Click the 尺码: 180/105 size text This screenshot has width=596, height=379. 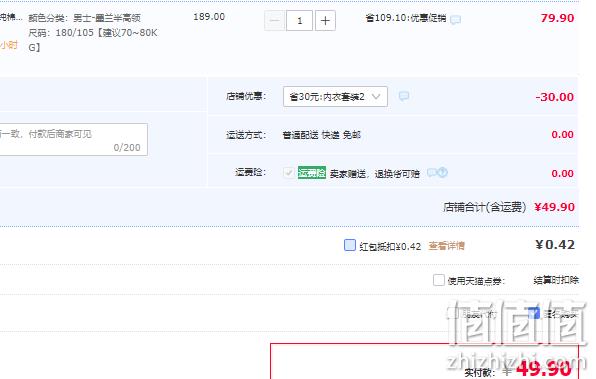point(93,40)
